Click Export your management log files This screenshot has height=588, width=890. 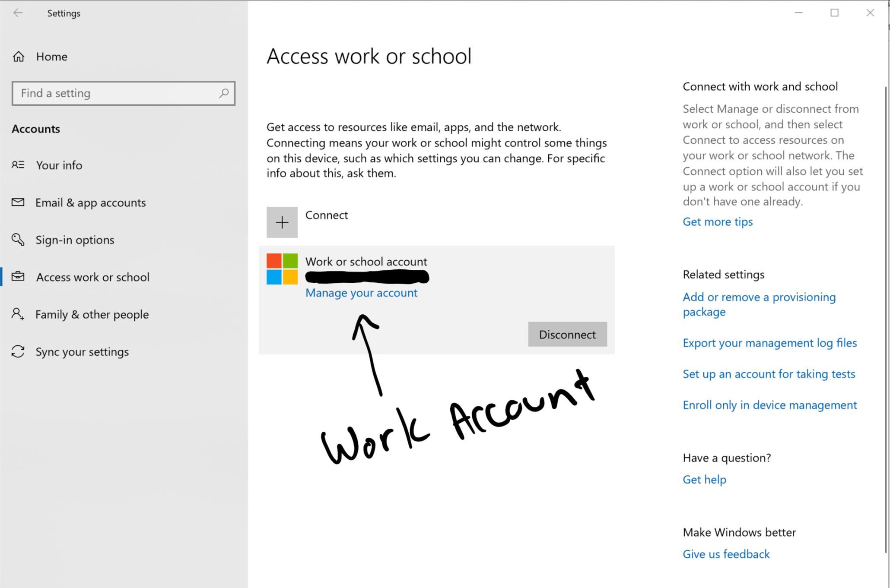tap(769, 343)
